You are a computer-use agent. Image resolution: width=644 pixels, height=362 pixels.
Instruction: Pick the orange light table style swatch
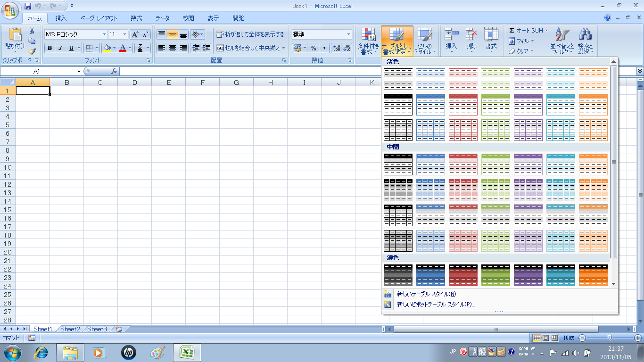pyautogui.click(x=593, y=79)
